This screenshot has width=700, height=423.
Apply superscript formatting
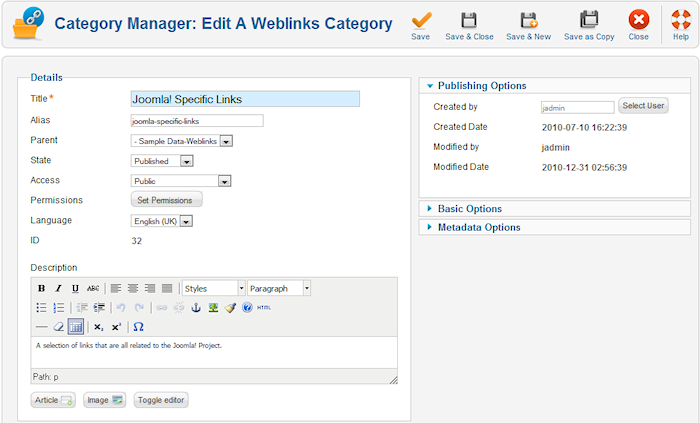[x=116, y=327]
